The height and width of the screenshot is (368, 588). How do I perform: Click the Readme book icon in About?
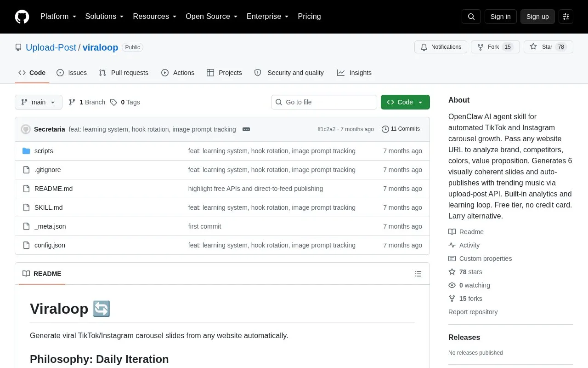452,232
